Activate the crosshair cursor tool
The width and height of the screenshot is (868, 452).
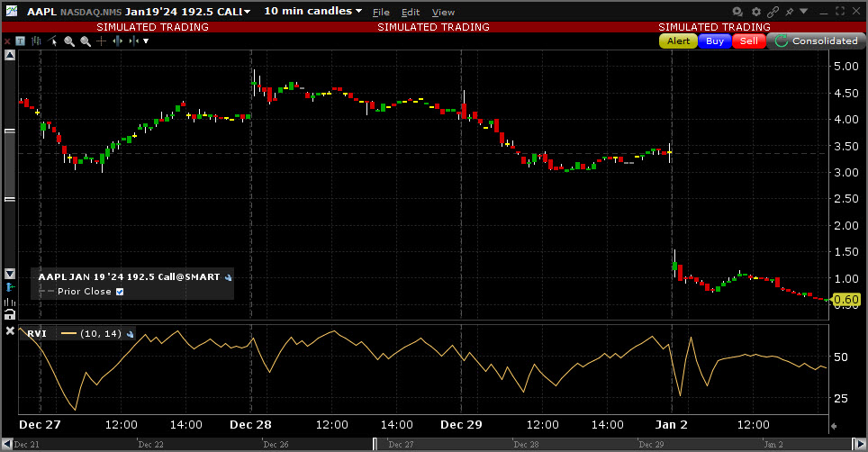click(x=102, y=41)
